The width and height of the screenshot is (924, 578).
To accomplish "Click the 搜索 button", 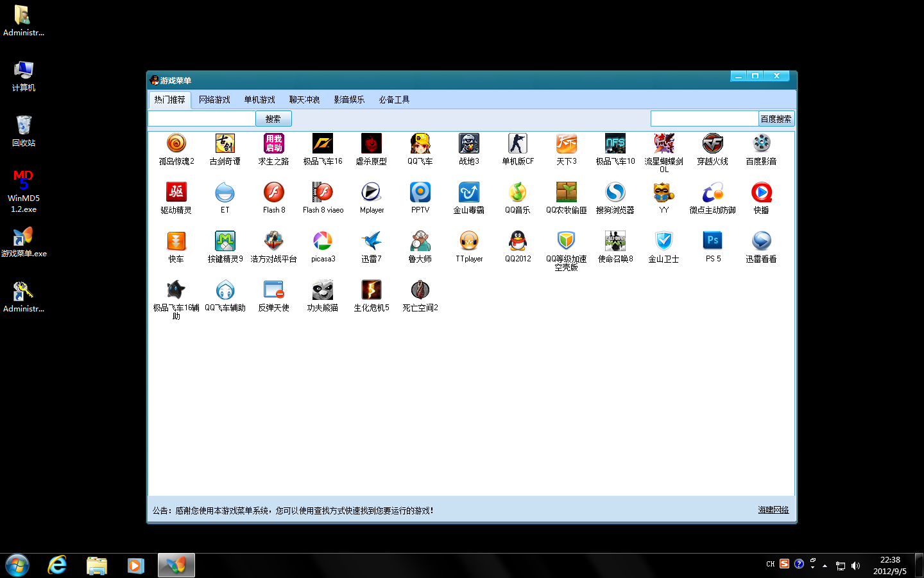I will point(273,119).
